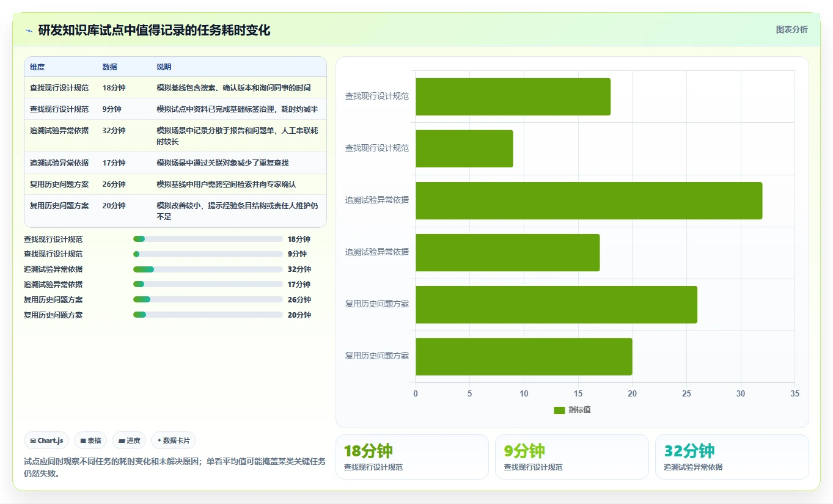Image resolution: width=833 pixels, height=504 pixels.
Task: Click the x-axis tick label 25
Action: coord(686,394)
